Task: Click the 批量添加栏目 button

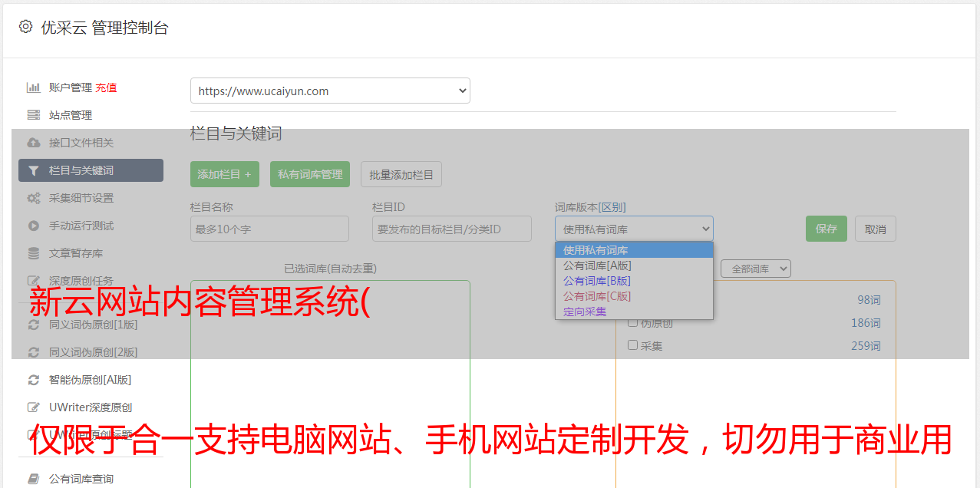Action: click(x=401, y=174)
